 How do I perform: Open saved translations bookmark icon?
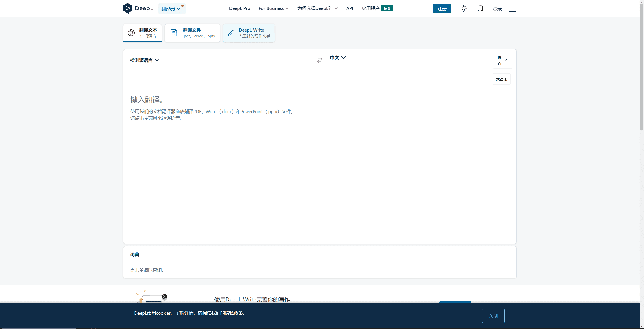(x=480, y=8)
